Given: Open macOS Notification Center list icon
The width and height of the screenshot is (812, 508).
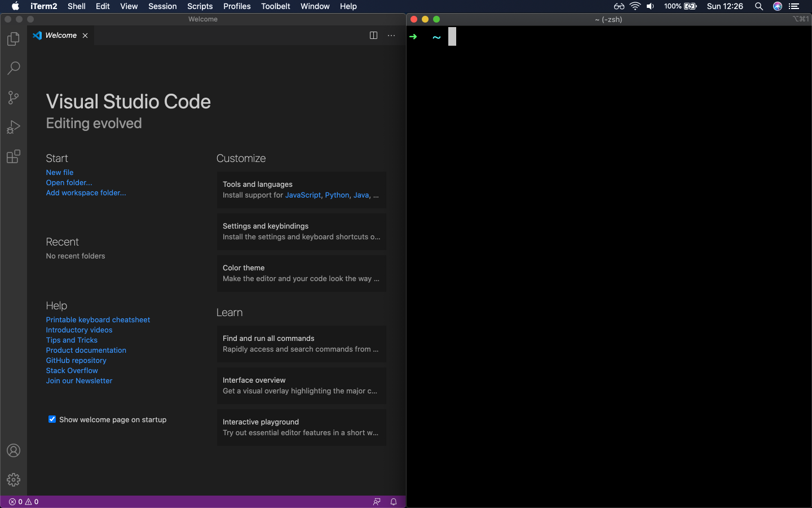Looking at the screenshot, I should click(794, 6).
